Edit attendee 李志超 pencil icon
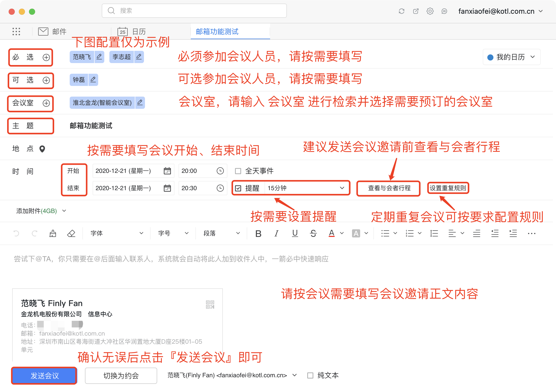This screenshot has width=556, height=392. click(139, 57)
